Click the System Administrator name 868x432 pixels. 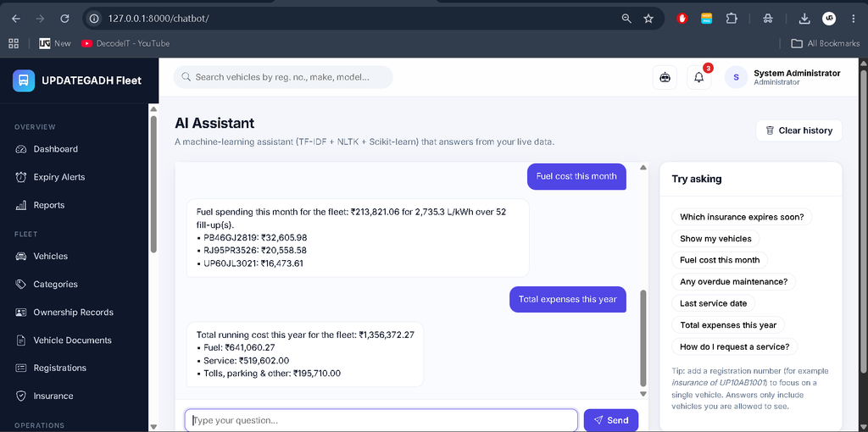tap(797, 73)
